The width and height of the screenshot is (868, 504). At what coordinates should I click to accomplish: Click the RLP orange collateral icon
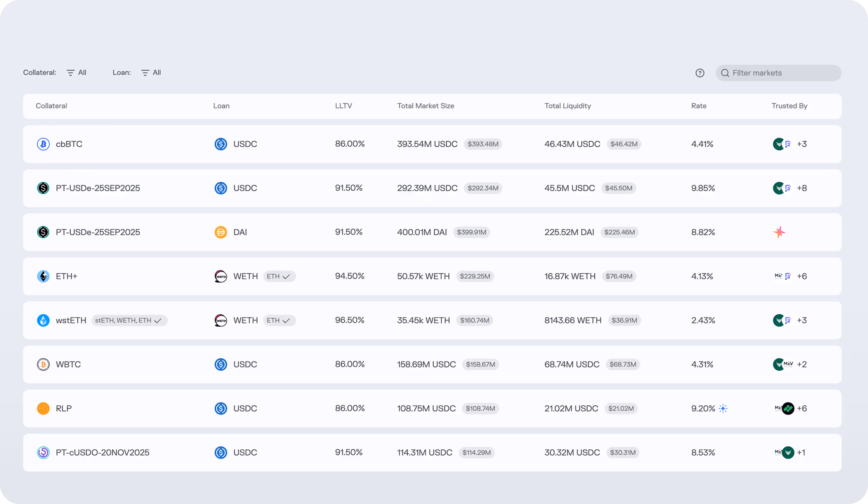coord(43,408)
